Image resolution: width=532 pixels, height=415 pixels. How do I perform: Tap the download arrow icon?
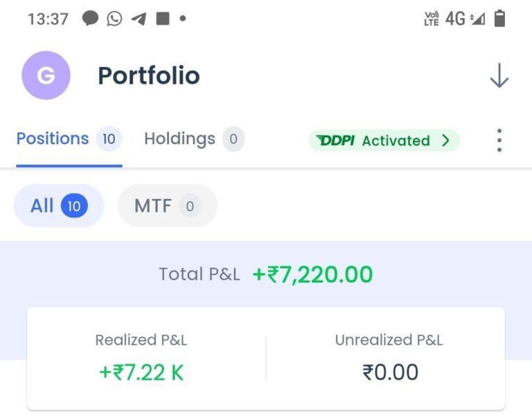[x=499, y=76]
